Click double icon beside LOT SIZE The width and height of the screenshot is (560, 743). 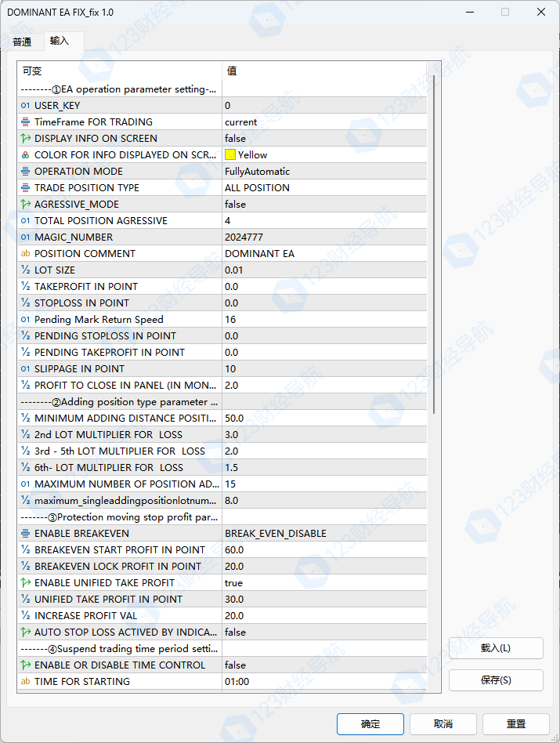pos(26,270)
